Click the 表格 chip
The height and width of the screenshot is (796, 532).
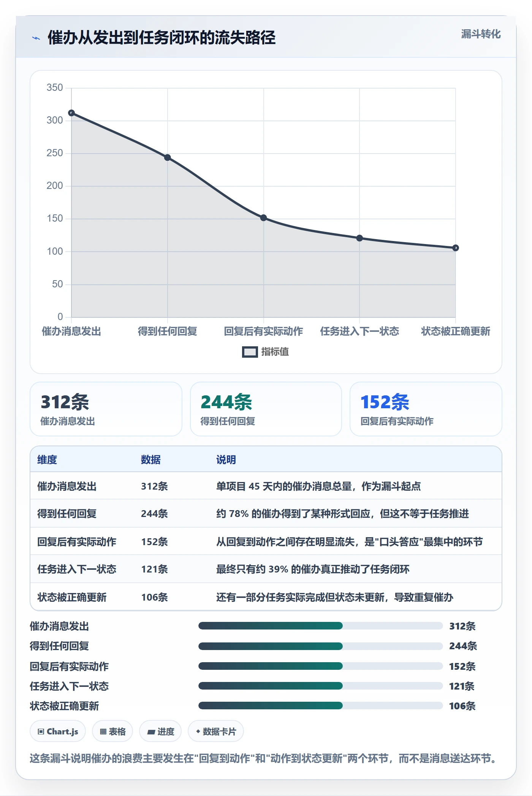point(112,731)
